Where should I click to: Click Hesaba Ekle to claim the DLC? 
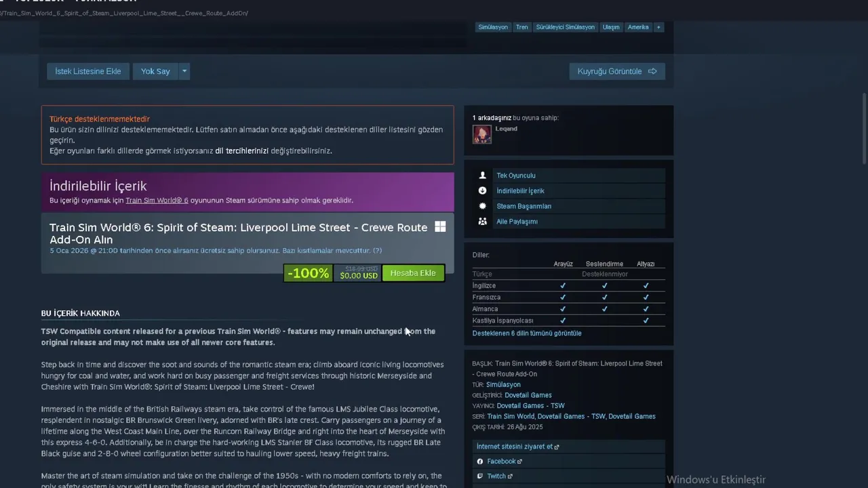pos(413,273)
